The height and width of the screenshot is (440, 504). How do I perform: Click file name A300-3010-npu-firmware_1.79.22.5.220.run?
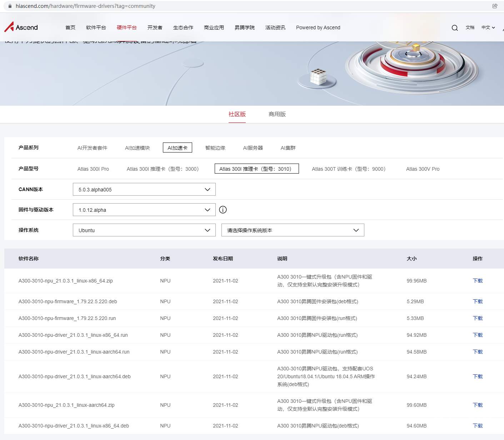pos(67,318)
